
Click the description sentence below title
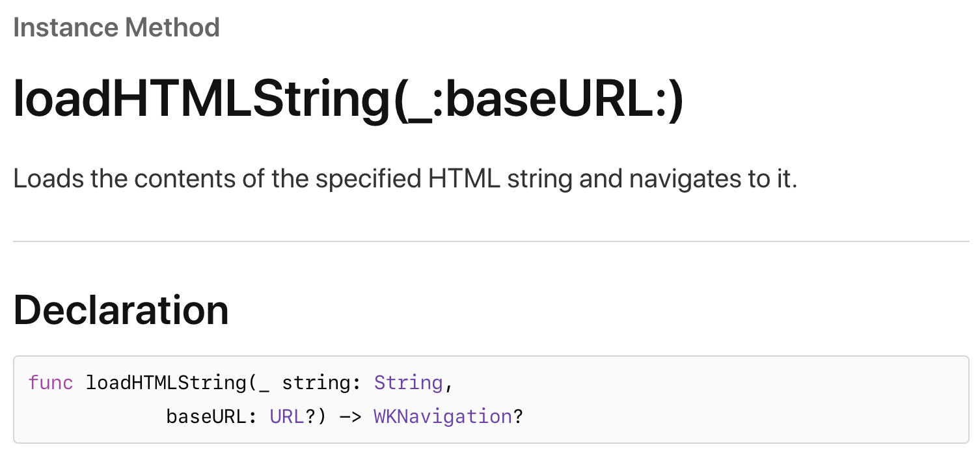point(405,179)
